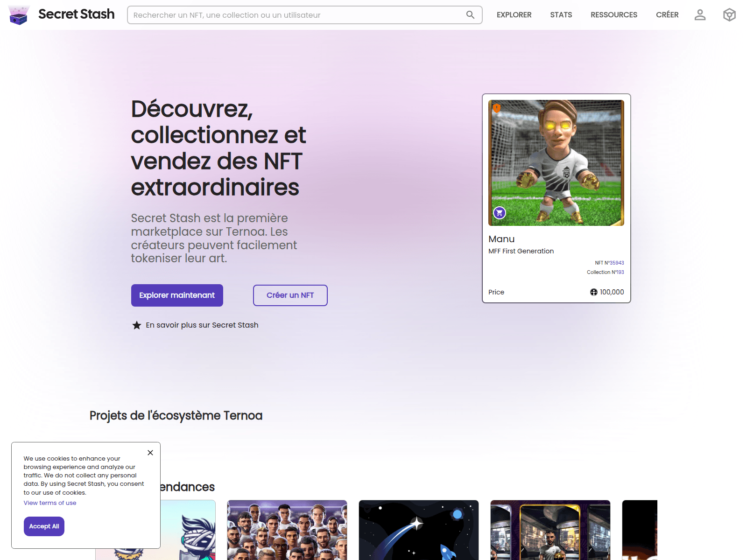The height and width of the screenshot is (560, 747).
Task: Click the Secret Stash title text
Action: pyautogui.click(x=76, y=14)
